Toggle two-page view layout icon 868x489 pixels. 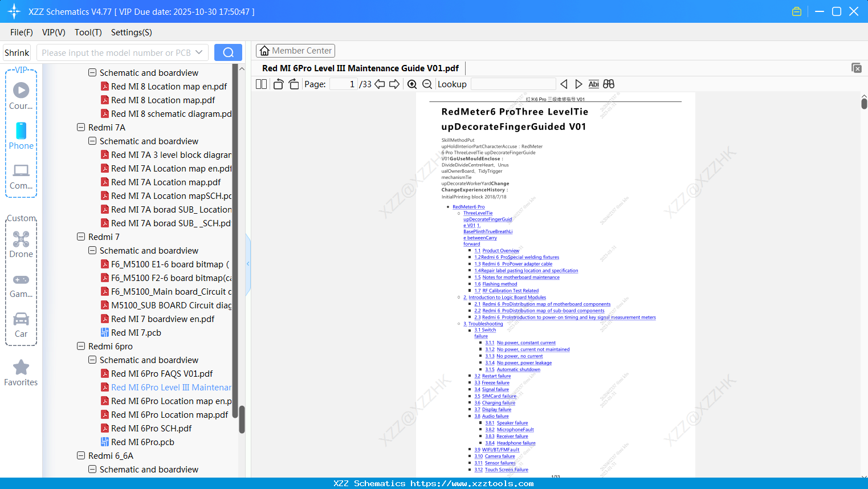[x=262, y=84]
